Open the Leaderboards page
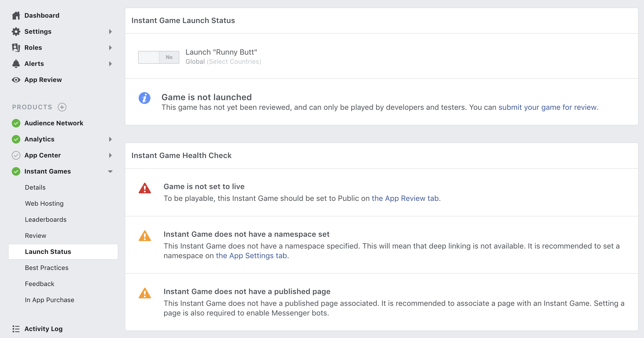This screenshot has height=338, width=644. (x=46, y=220)
